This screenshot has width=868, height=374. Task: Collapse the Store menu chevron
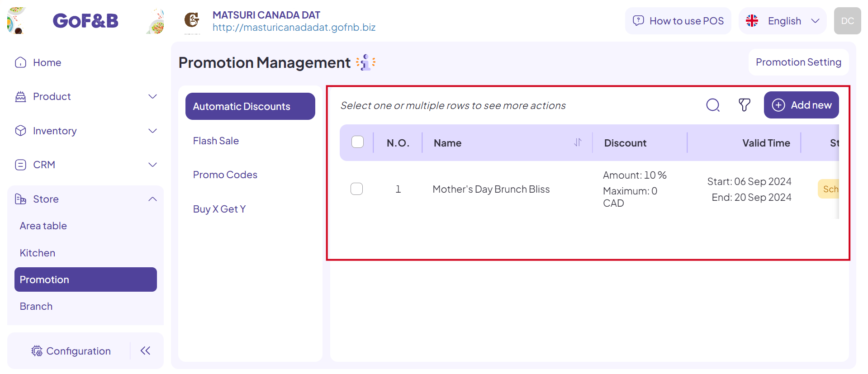(x=153, y=199)
